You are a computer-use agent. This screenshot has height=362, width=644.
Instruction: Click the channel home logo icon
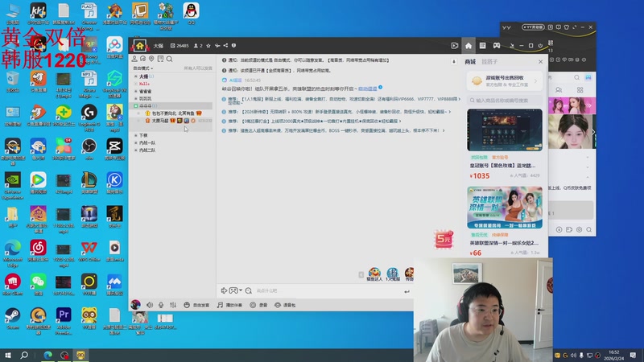point(139,46)
